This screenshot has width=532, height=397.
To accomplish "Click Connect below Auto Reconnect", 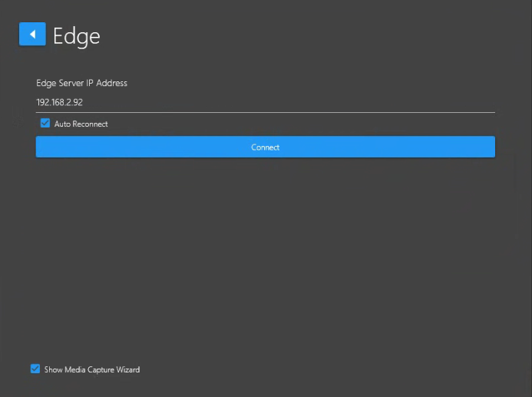I will (x=265, y=147).
